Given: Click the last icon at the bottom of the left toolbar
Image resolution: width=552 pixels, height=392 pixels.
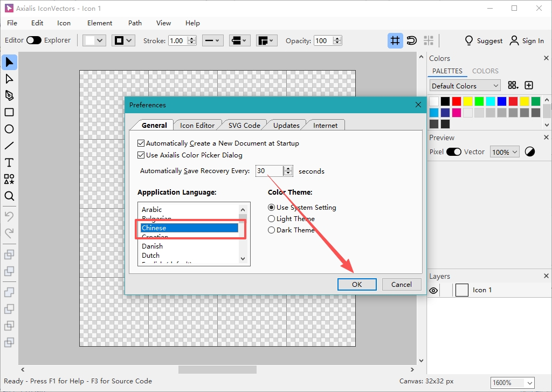Looking at the screenshot, I should [x=9, y=342].
